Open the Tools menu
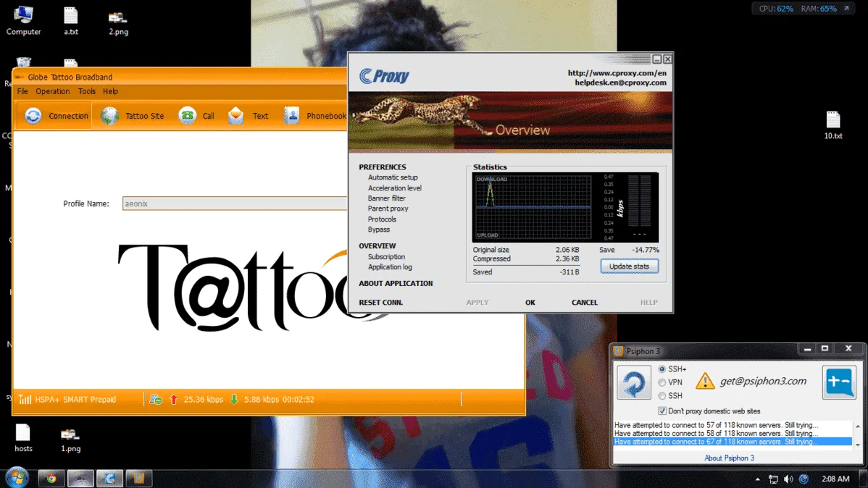 (x=86, y=91)
